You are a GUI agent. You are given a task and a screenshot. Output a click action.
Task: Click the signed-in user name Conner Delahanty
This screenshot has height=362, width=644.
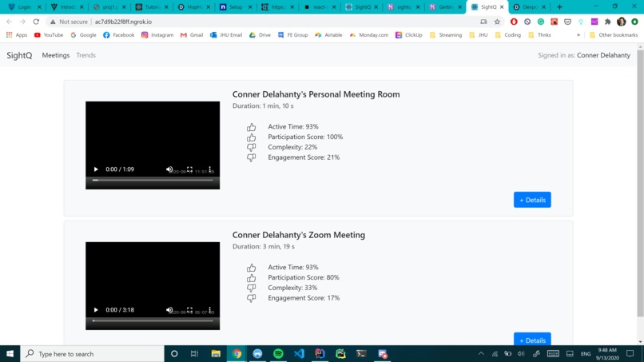pyautogui.click(x=603, y=55)
